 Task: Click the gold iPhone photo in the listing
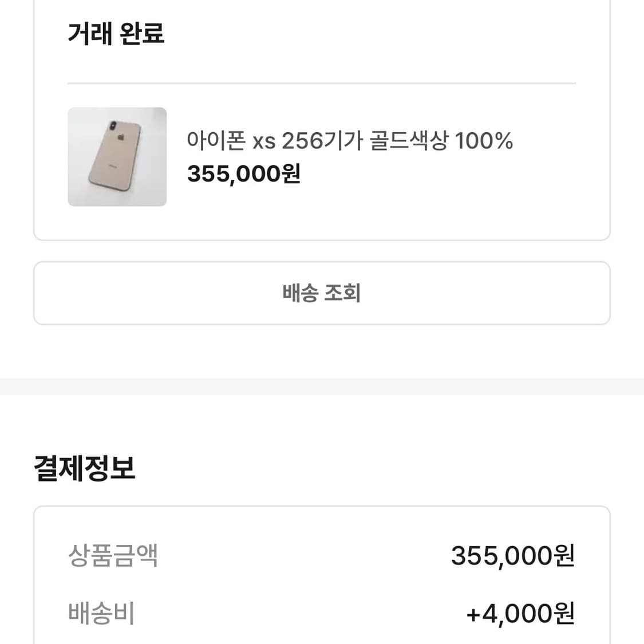point(117,156)
